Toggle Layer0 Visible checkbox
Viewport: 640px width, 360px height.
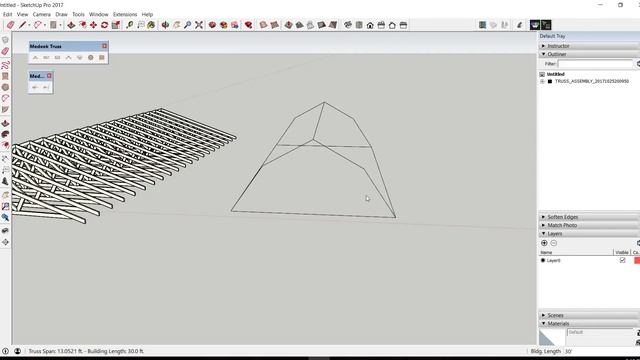622,260
